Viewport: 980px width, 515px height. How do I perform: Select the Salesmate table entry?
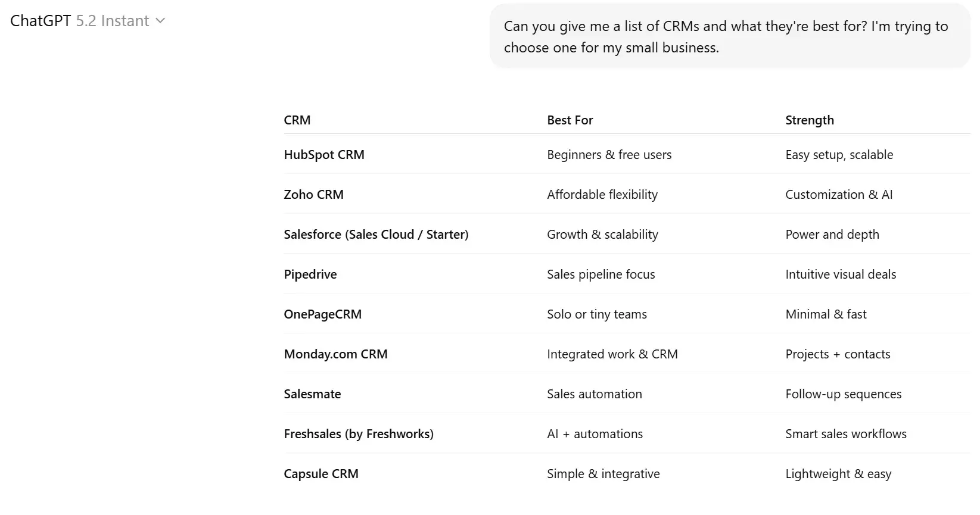coord(312,394)
